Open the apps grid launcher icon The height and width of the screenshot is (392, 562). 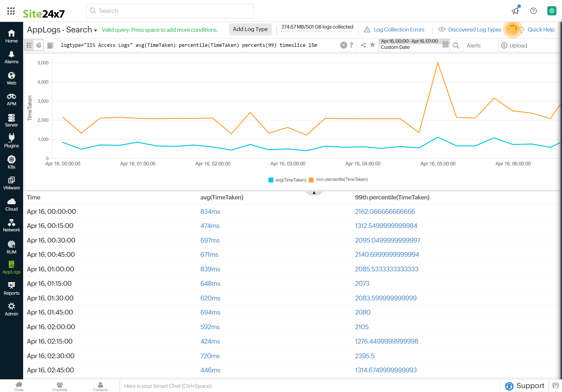click(11, 11)
